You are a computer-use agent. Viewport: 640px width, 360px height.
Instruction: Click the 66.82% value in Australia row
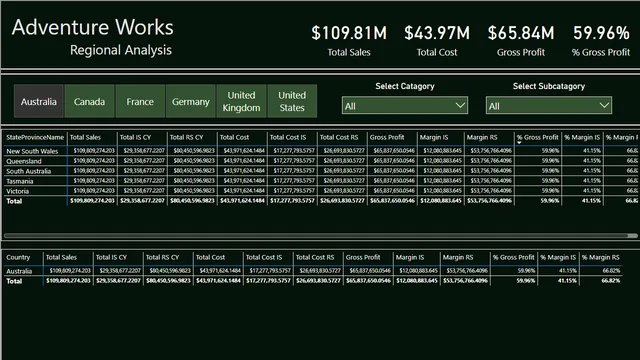pyautogui.click(x=611, y=271)
